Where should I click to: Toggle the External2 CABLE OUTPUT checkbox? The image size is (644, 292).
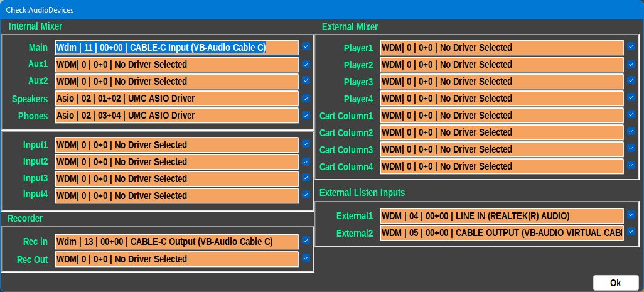[x=631, y=232]
